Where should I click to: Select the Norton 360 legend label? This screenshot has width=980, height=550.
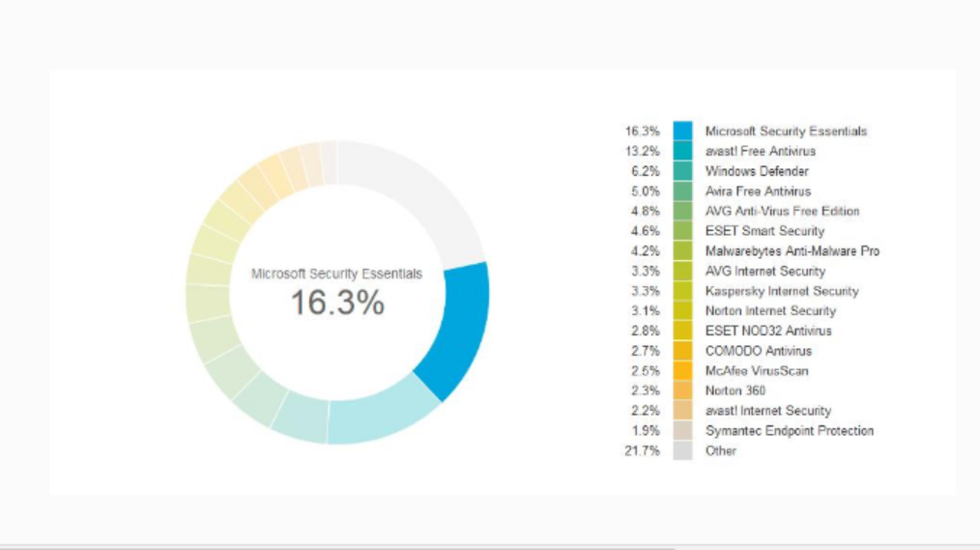735,391
